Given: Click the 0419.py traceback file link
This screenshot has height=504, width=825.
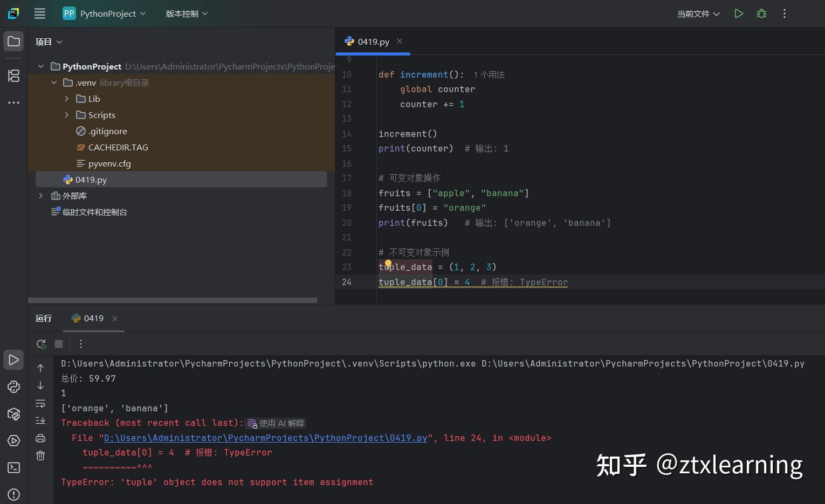Looking at the screenshot, I should tap(265, 438).
